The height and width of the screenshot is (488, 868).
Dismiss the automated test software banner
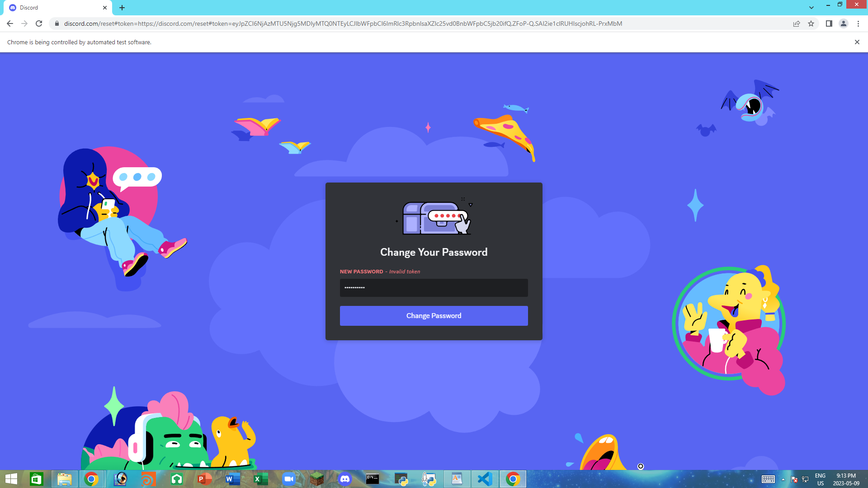[857, 42]
